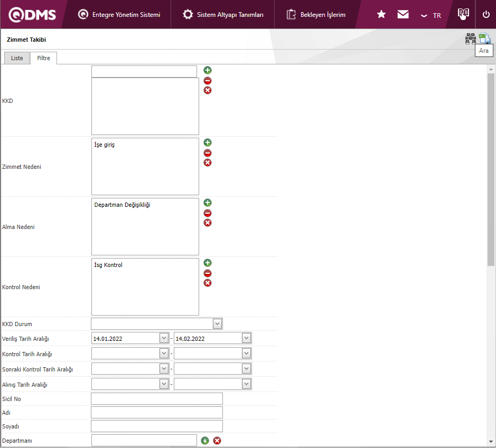Open the Veriliş end date 14.02.2022 picker
Viewport: 496px width, 448px height.
[246, 338]
